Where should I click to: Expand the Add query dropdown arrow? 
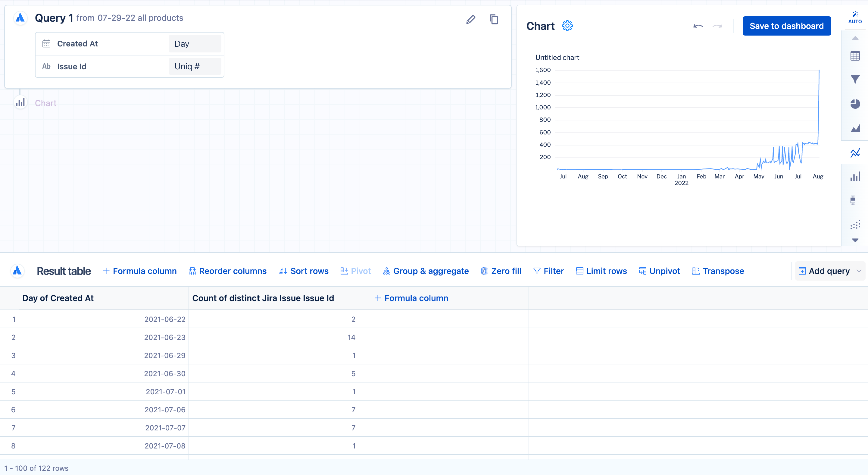(859, 271)
